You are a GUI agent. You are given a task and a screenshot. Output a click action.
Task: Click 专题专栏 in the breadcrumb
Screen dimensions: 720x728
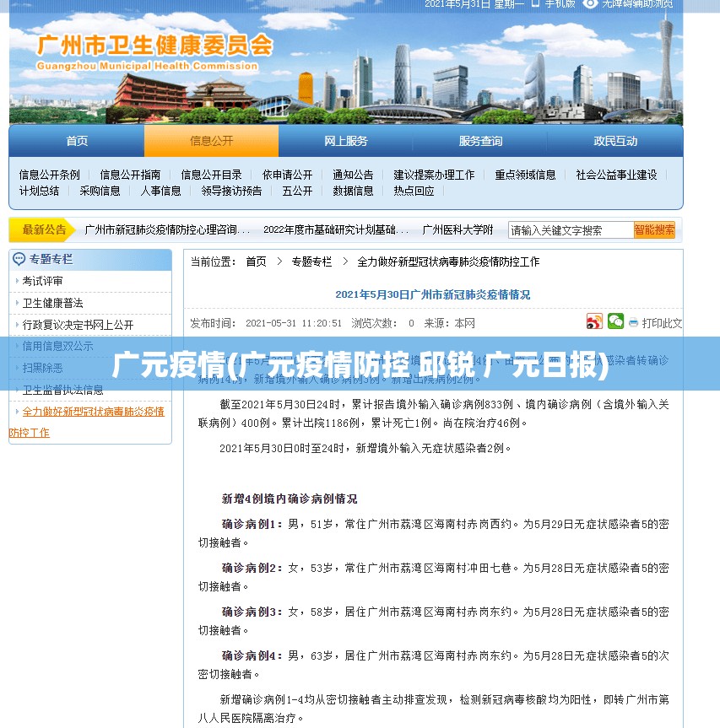pyautogui.click(x=311, y=262)
